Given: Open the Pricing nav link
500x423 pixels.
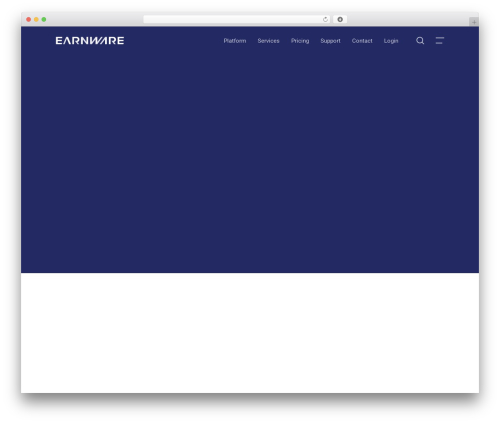Looking at the screenshot, I should point(300,41).
